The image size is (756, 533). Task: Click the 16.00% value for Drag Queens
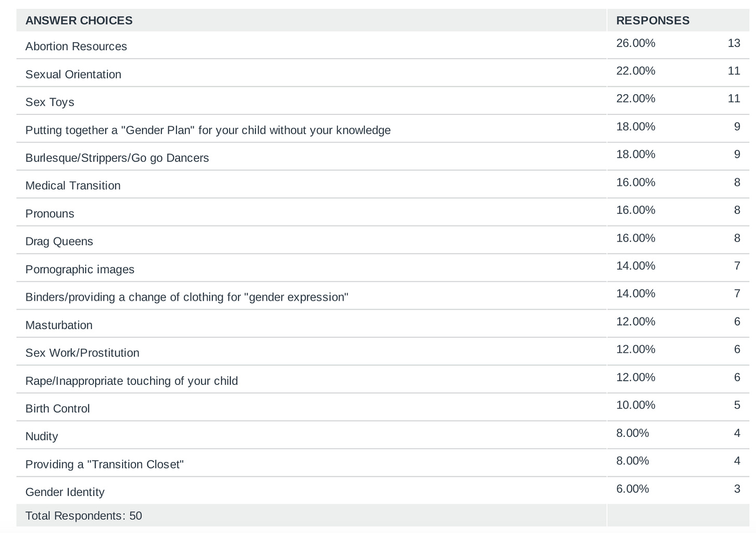(x=636, y=238)
